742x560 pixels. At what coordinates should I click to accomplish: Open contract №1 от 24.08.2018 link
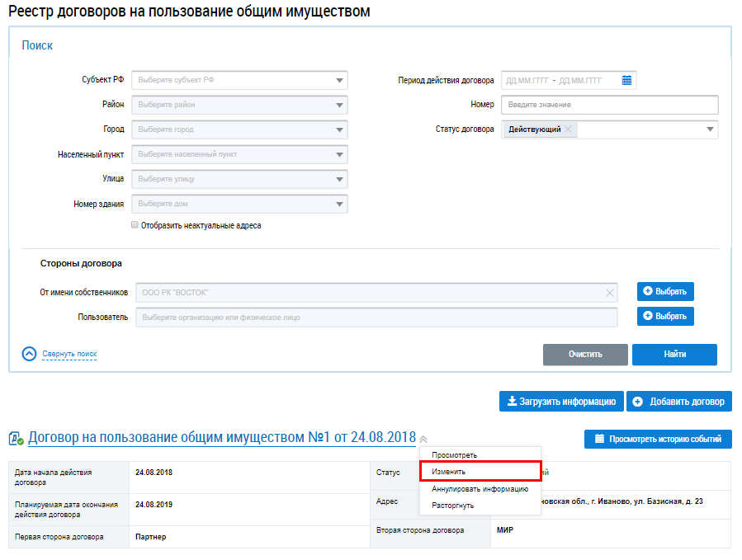coord(222,437)
